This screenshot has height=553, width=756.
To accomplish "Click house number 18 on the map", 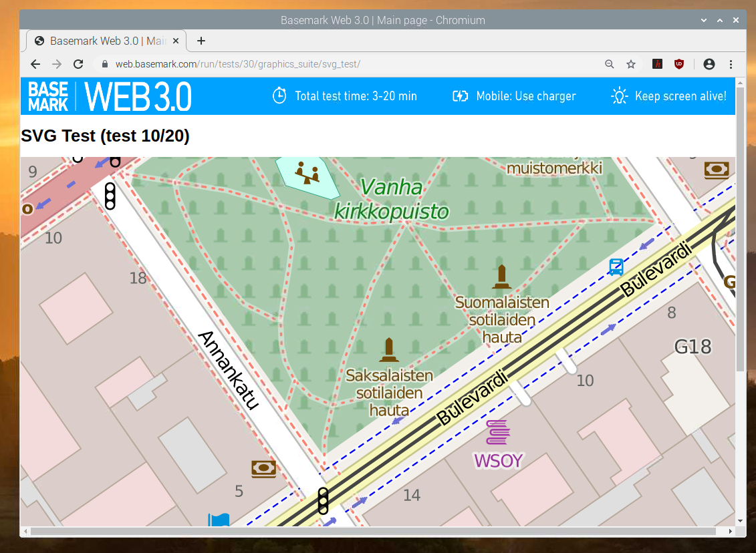I will [x=138, y=278].
